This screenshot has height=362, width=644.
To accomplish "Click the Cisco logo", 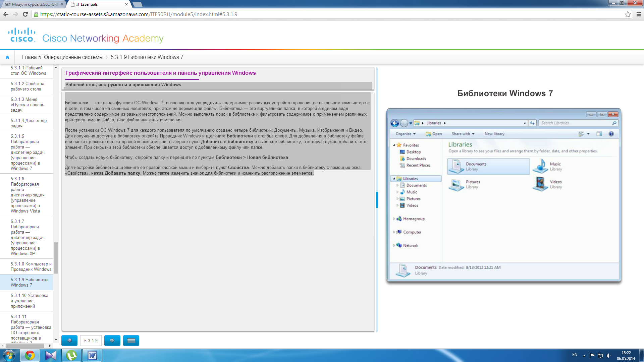I will coord(22,35).
